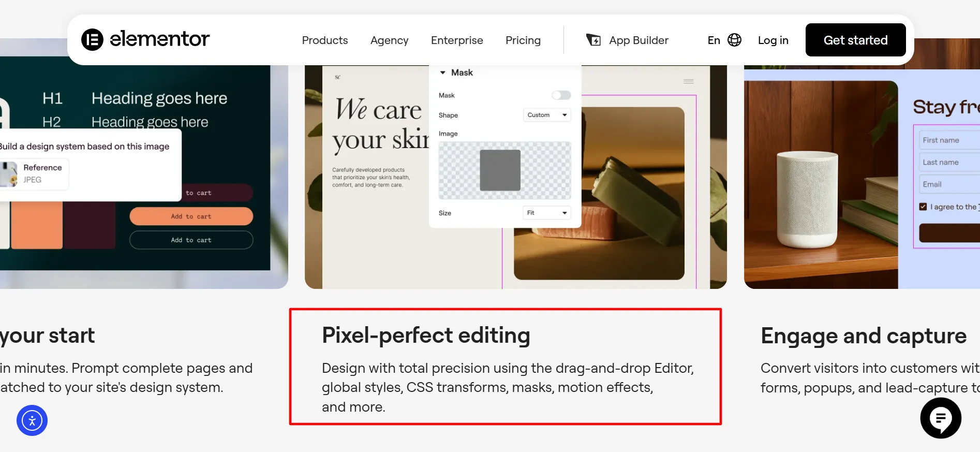Open the Size dropdown set to Fit

(x=547, y=213)
